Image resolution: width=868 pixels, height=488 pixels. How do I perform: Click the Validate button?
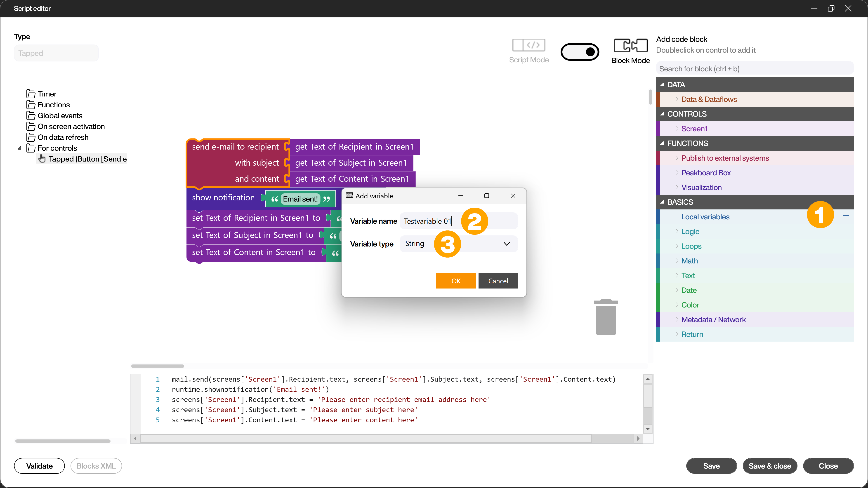click(39, 466)
